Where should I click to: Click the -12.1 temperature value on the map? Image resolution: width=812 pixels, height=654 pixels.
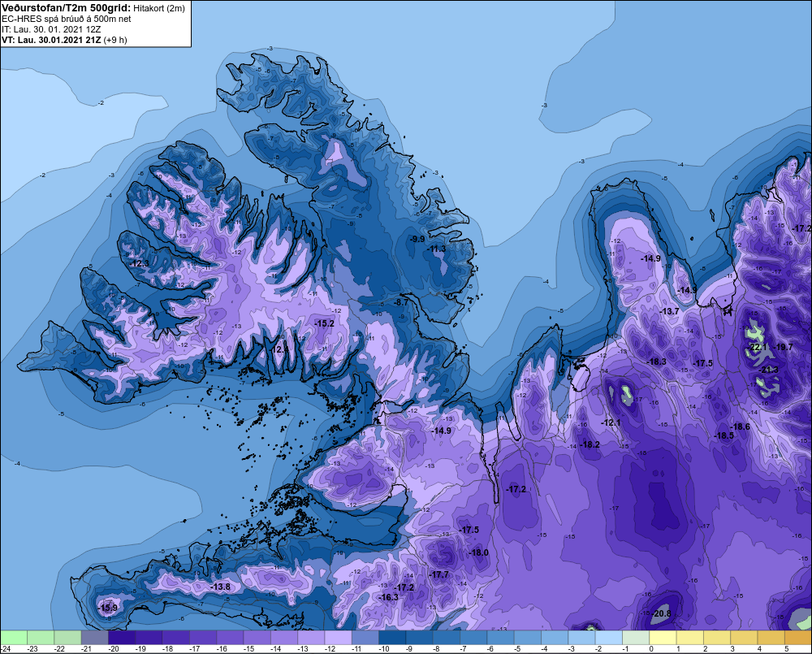click(x=611, y=423)
